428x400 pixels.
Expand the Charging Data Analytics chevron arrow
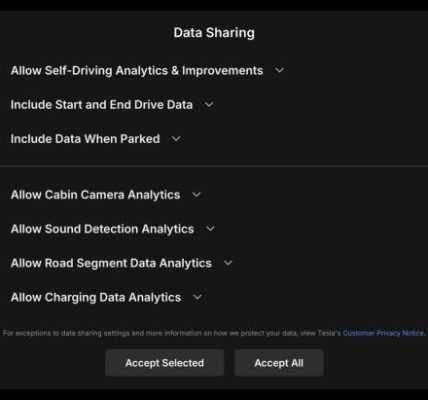coord(198,297)
